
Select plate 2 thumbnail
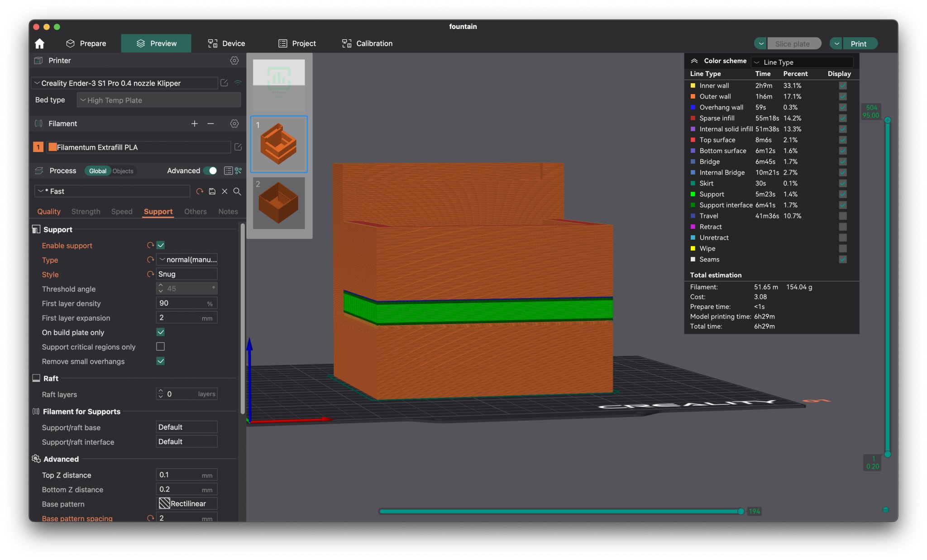pyautogui.click(x=278, y=203)
